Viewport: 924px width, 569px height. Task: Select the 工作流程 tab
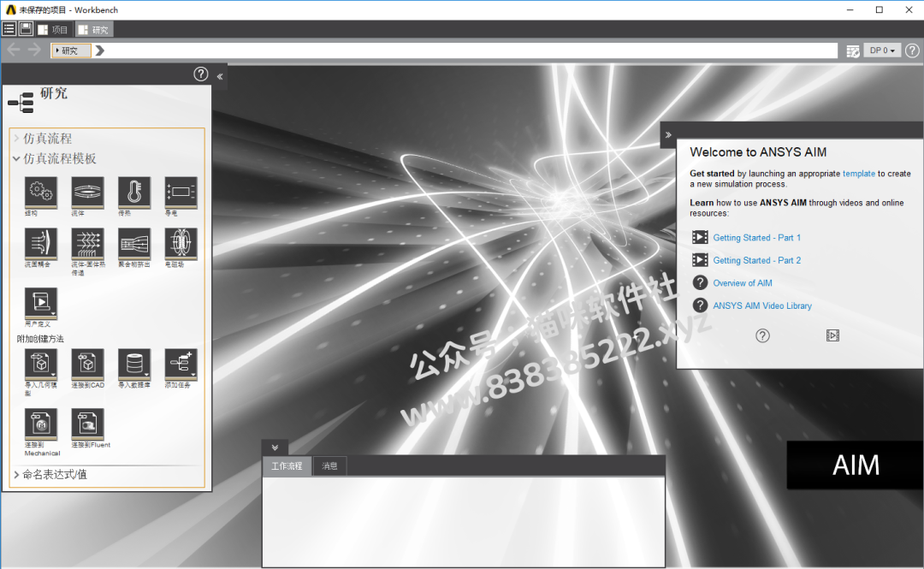287,465
